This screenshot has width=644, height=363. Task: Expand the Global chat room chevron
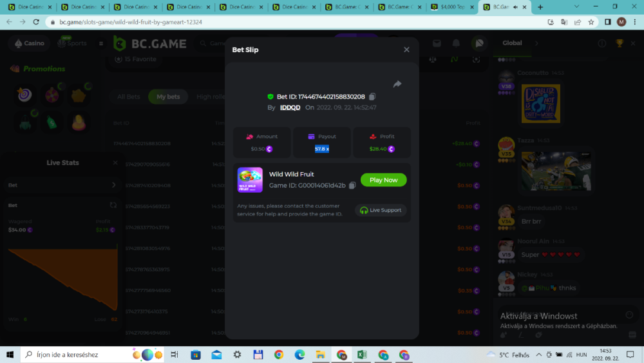536,43
